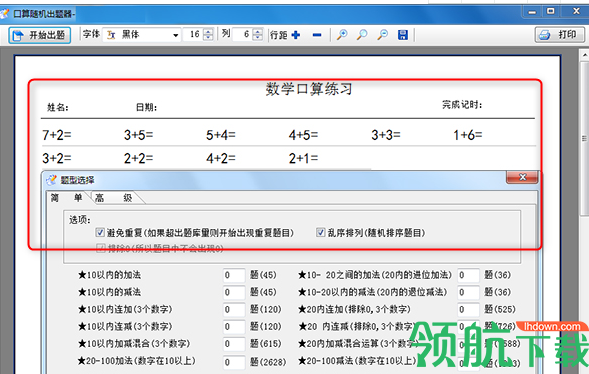Click the problem 1+6= on the worksheet
589x374 pixels.
point(468,135)
